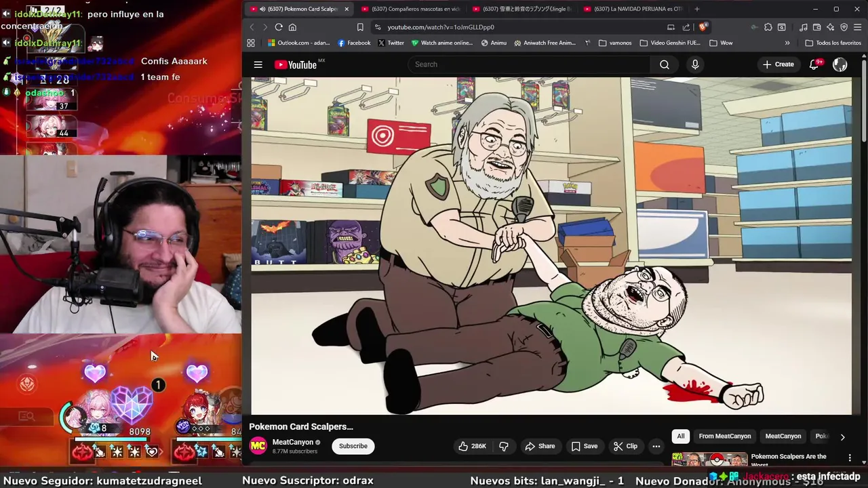The width and height of the screenshot is (868, 488).
Task: Open the bookmarks apps grid icon
Action: (x=251, y=43)
